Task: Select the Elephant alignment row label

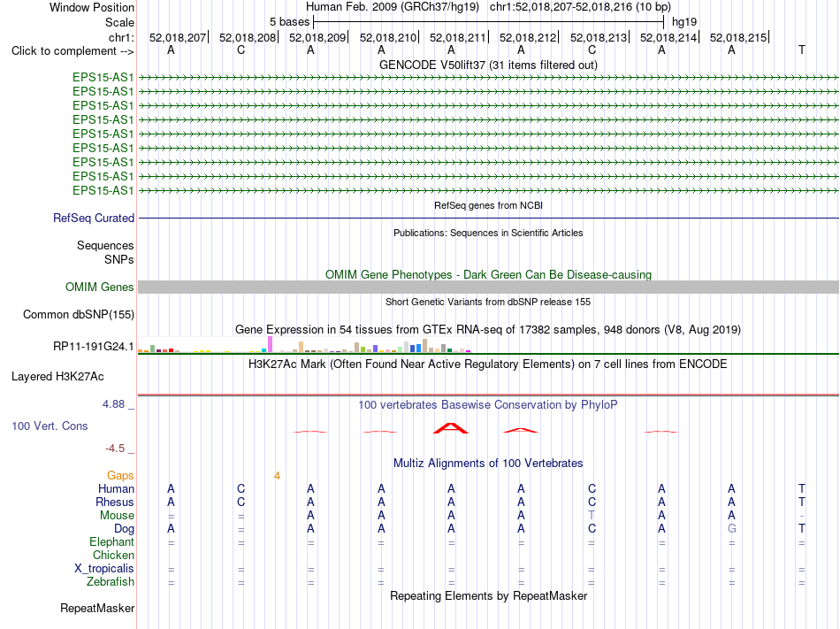Action: coord(112,541)
